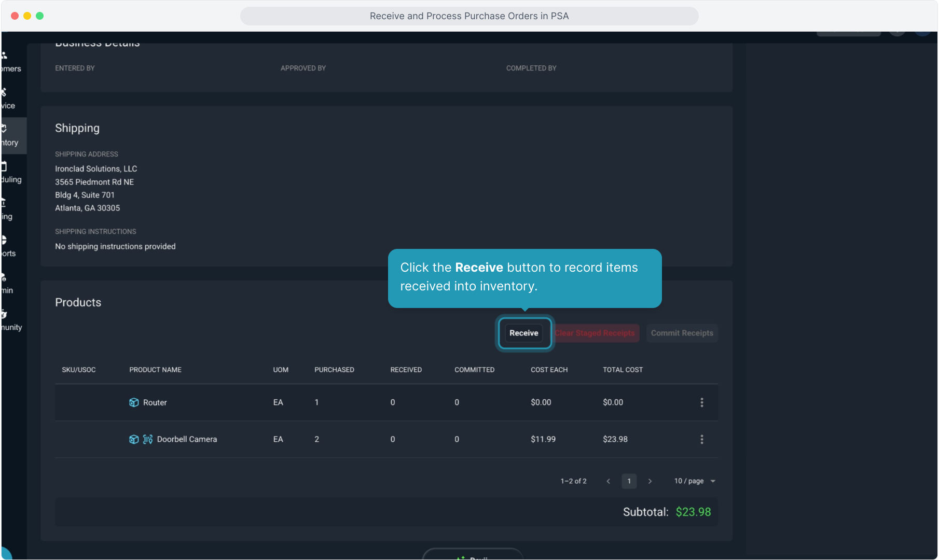Viewport: 939px width, 560px height.
Task: Click Clear Staged Receipts button
Action: tap(595, 333)
